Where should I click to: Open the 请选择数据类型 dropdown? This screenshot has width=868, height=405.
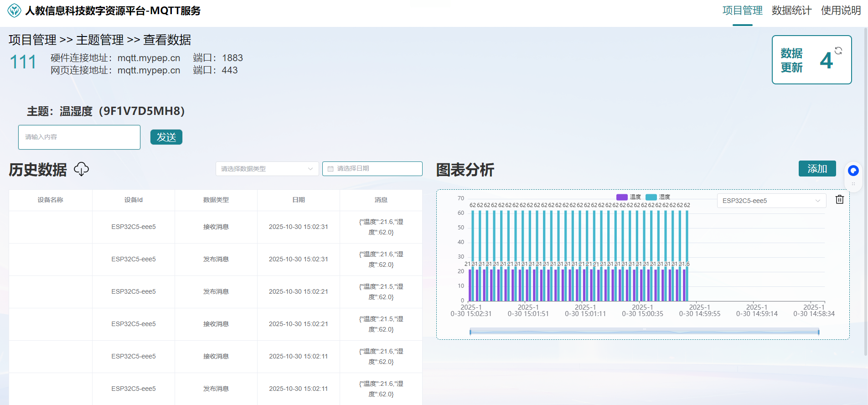267,169
